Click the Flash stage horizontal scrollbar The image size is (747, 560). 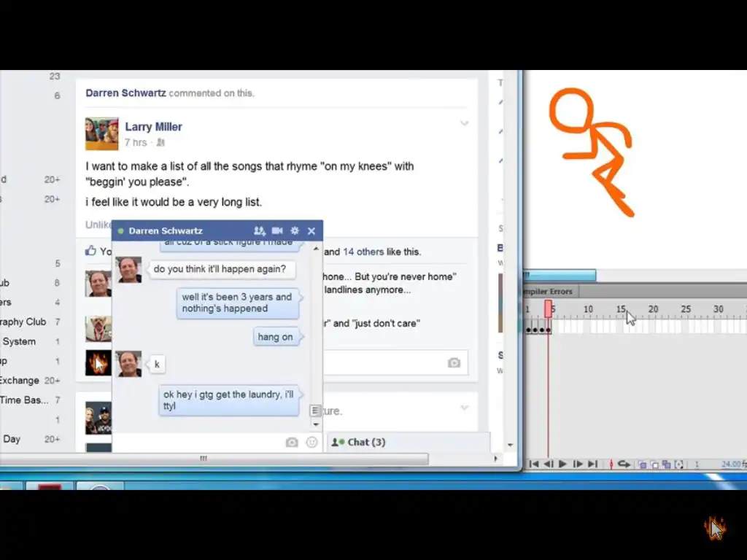[560, 275]
